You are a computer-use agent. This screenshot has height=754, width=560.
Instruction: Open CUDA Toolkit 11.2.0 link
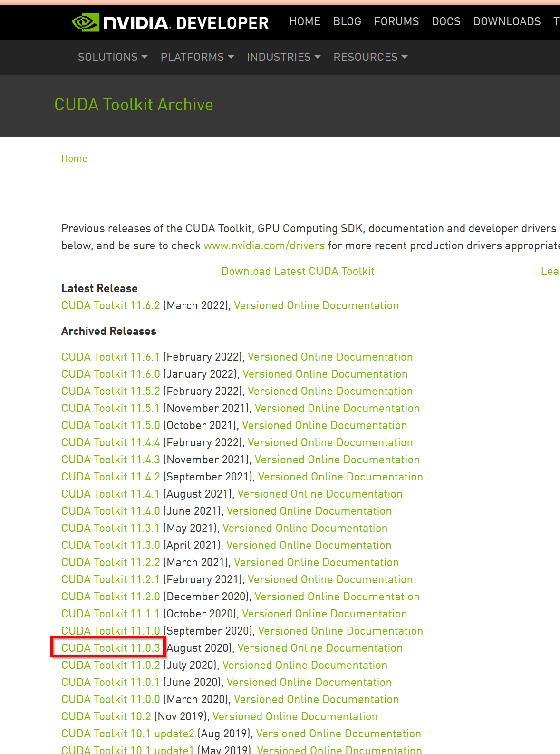[x=111, y=597]
